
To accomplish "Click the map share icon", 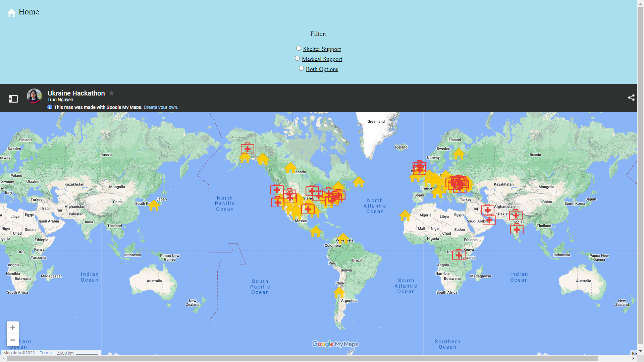I will [631, 98].
